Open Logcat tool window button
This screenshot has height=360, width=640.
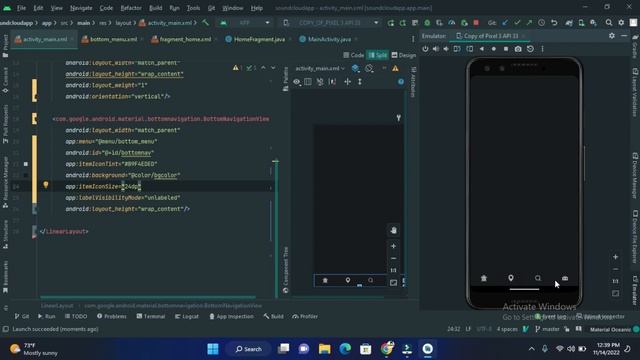187,316
